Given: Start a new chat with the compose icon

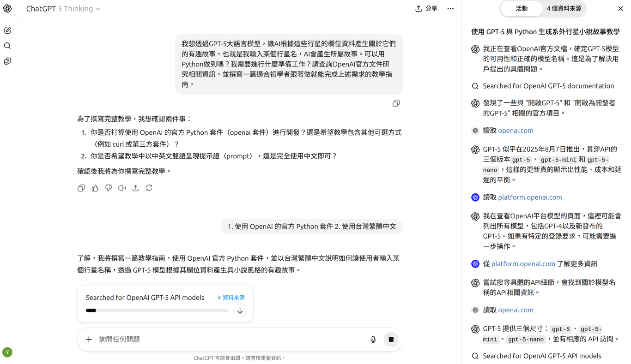Looking at the screenshot, I should (7, 30).
